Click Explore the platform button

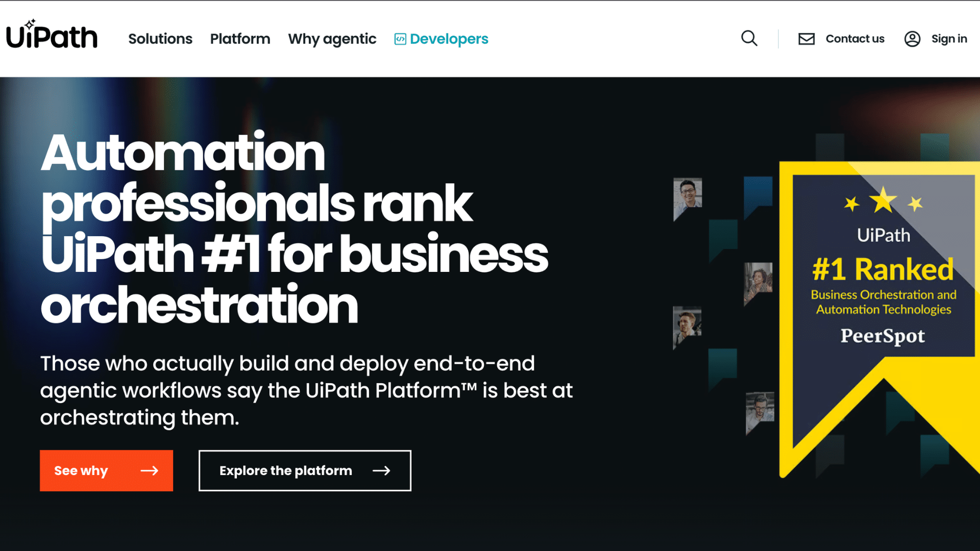tap(305, 470)
